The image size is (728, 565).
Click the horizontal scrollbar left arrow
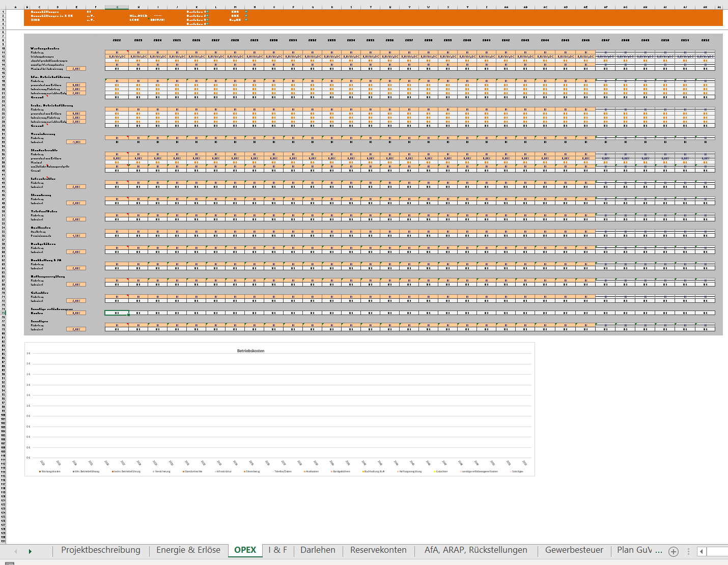tap(702, 551)
